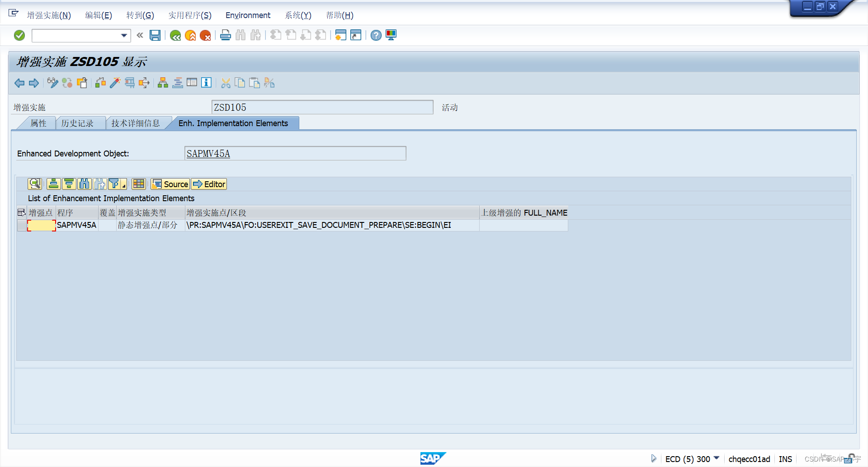Select the row selector for SAPMV45A row
Viewport: 868px width, 467px height.
[x=22, y=225]
